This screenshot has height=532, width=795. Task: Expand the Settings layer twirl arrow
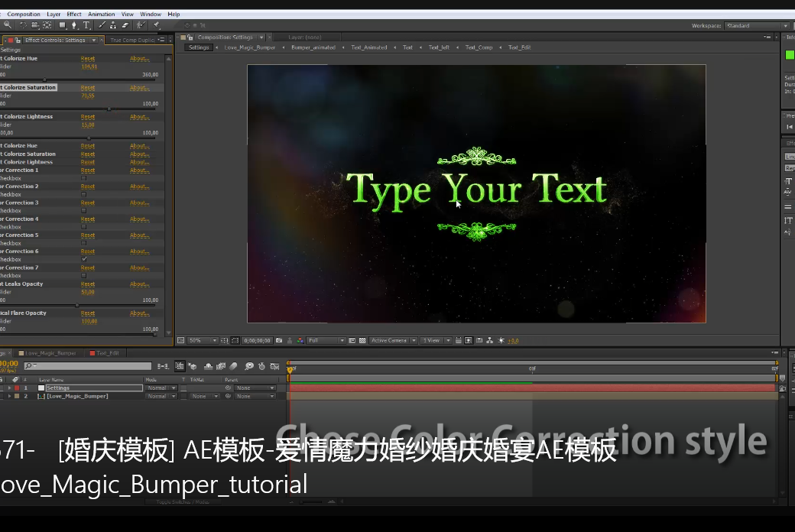point(9,388)
